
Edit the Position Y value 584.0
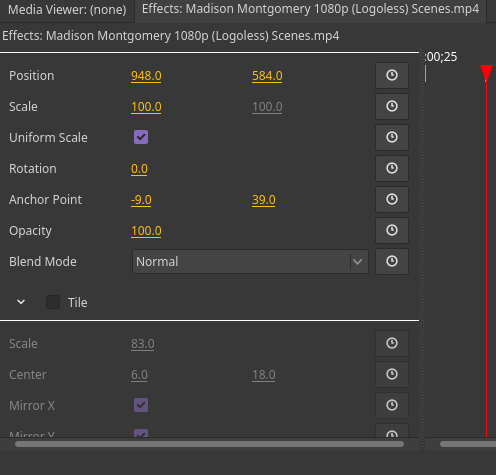(267, 76)
